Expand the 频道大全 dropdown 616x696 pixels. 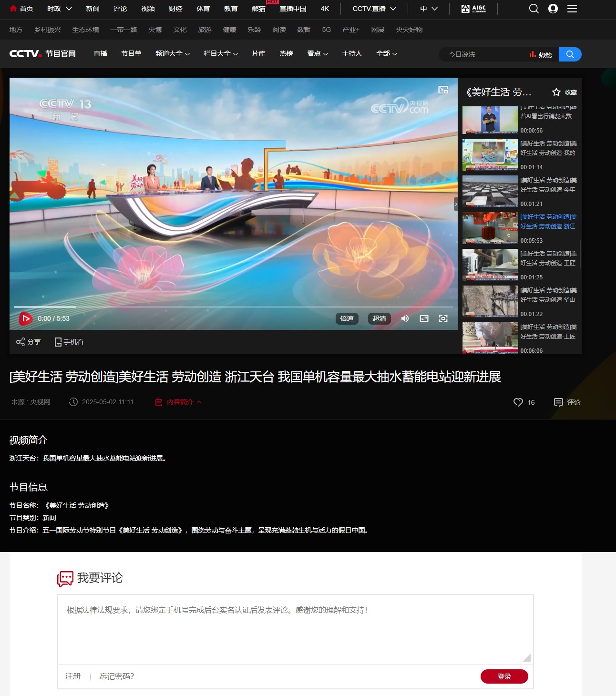[x=172, y=54]
